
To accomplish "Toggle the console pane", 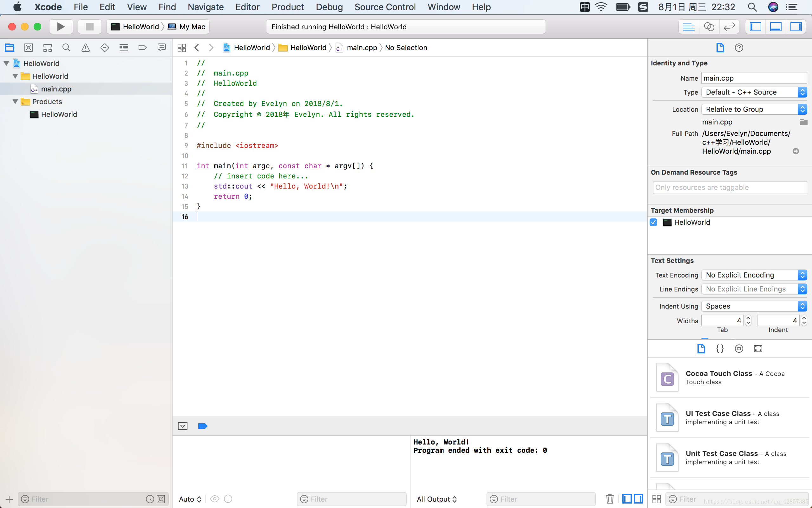I will pyautogui.click(x=638, y=499).
